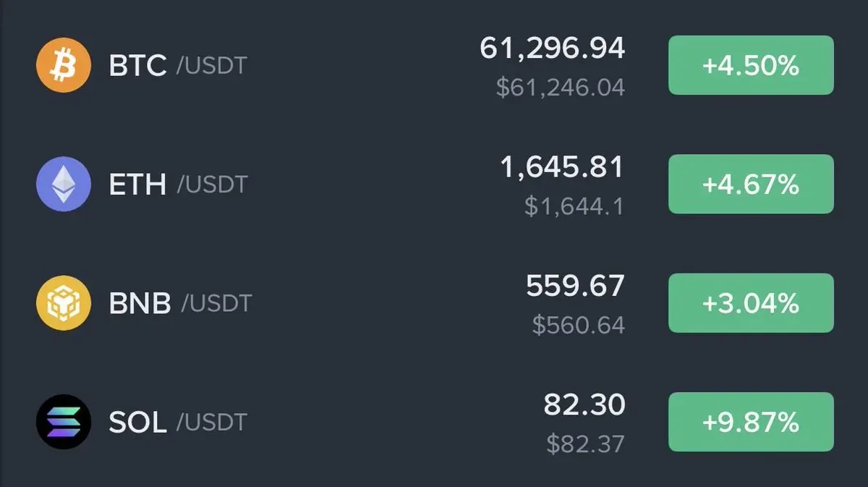Click the +4.67% change badge
The width and height of the screenshot is (868, 487).
[751, 184]
